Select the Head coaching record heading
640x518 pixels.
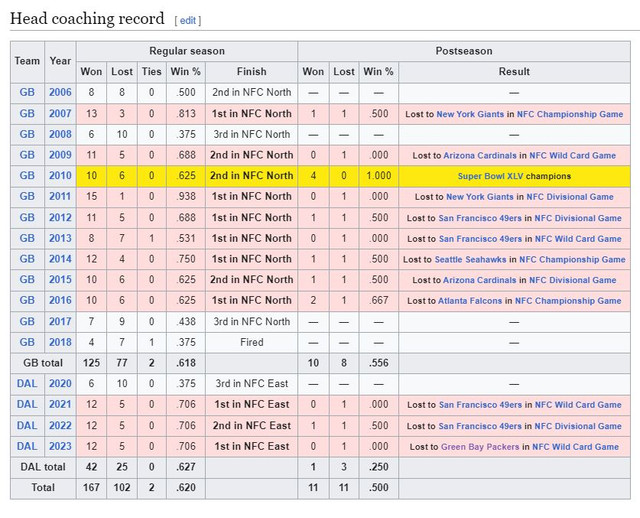click(87, 19)
